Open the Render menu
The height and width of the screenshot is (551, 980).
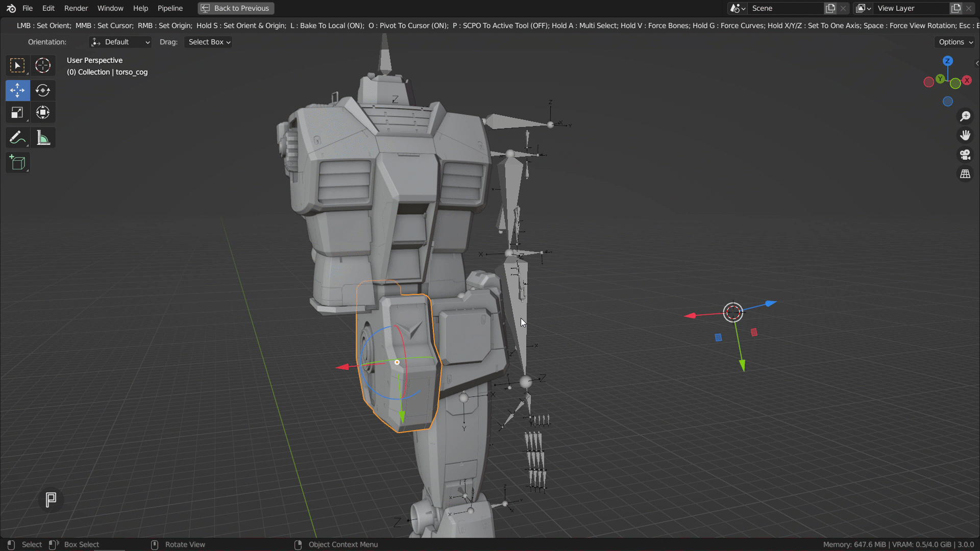[x=76, y=8]
